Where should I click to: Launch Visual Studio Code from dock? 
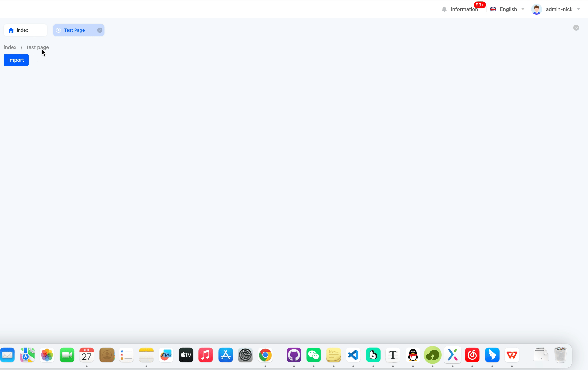[x=353, y=355]
